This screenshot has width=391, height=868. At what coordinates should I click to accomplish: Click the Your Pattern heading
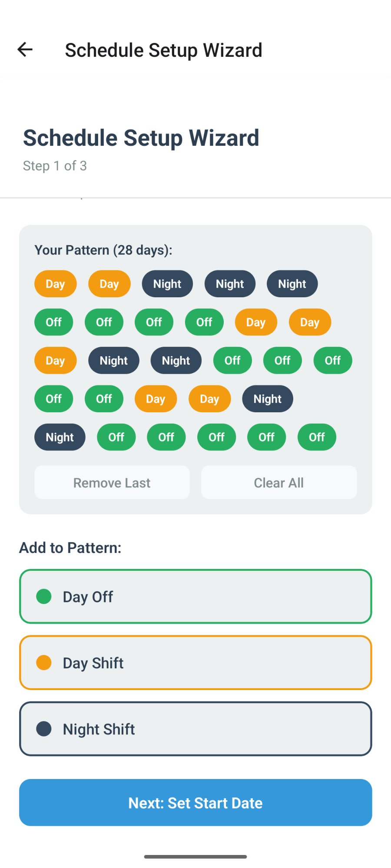point(103,250)
